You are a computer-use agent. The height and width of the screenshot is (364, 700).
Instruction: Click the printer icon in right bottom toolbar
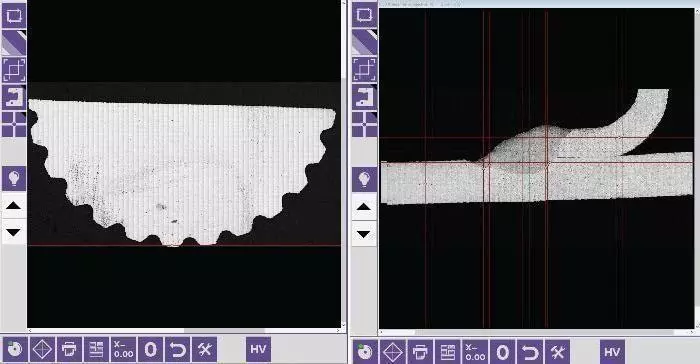pyautogui.click(x=420, y=352)
